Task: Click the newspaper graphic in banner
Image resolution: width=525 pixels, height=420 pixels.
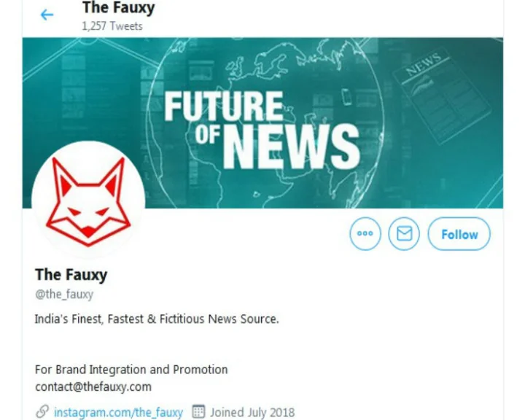Action: tap(441, 97)
